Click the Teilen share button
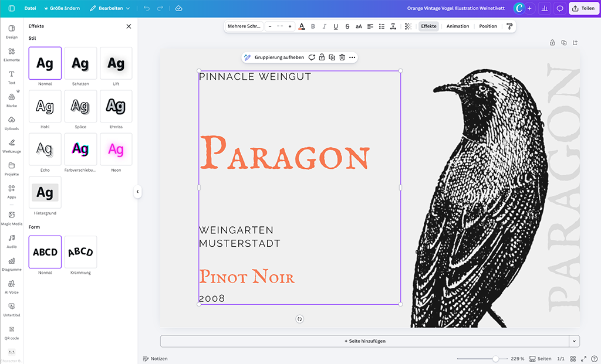Viewport: 601px width, 364px height. click(x=584, y=8)
